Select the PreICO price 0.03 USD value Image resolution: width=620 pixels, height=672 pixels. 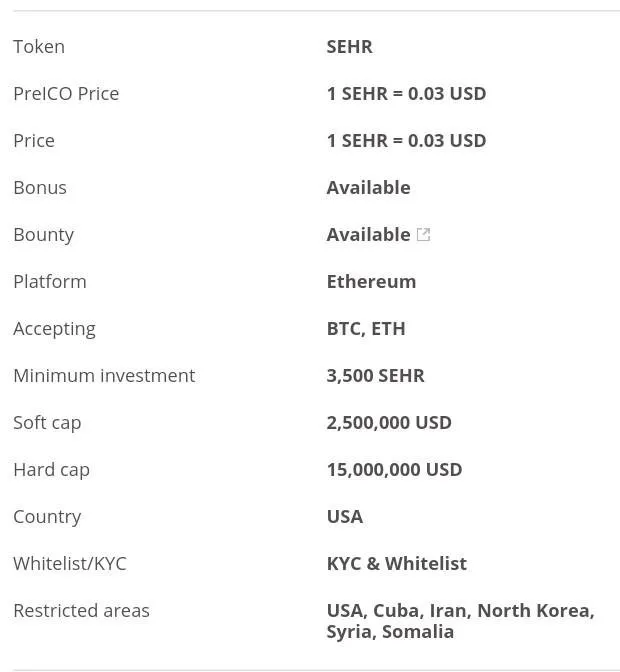[x=406, y=94]
